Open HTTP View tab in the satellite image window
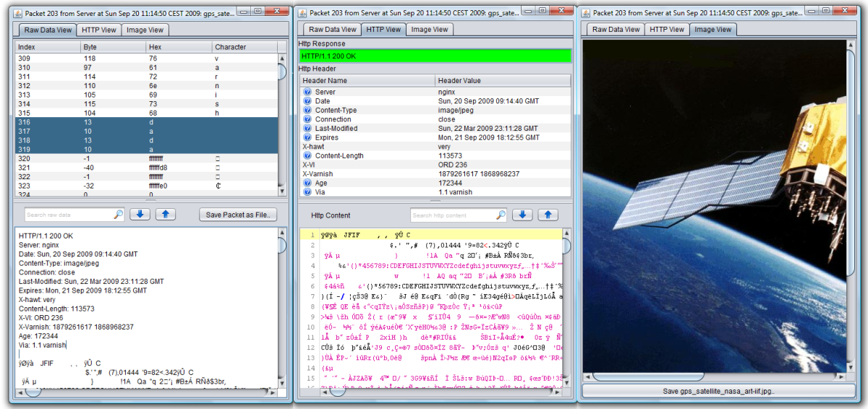 [x=667, y=30]
